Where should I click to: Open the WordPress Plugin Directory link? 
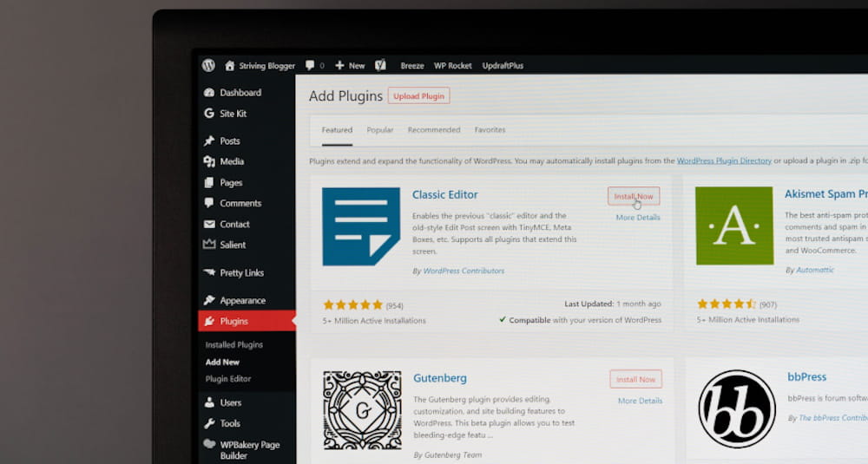click(x=723, y=160)
